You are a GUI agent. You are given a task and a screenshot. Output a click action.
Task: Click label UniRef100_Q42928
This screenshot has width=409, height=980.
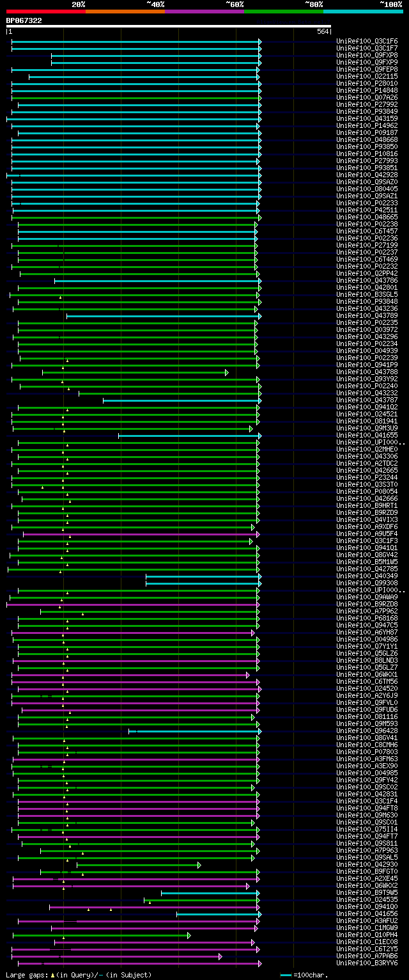[x=367, y=175]
